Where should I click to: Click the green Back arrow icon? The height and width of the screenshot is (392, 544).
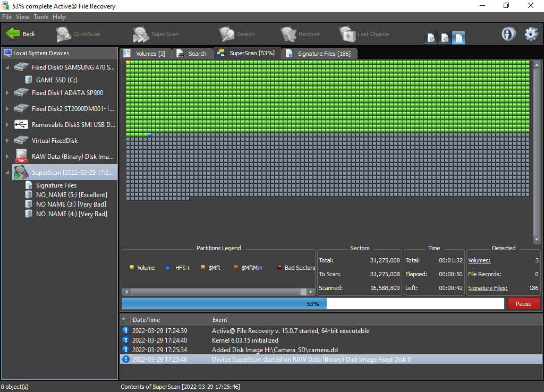(13, 33)
